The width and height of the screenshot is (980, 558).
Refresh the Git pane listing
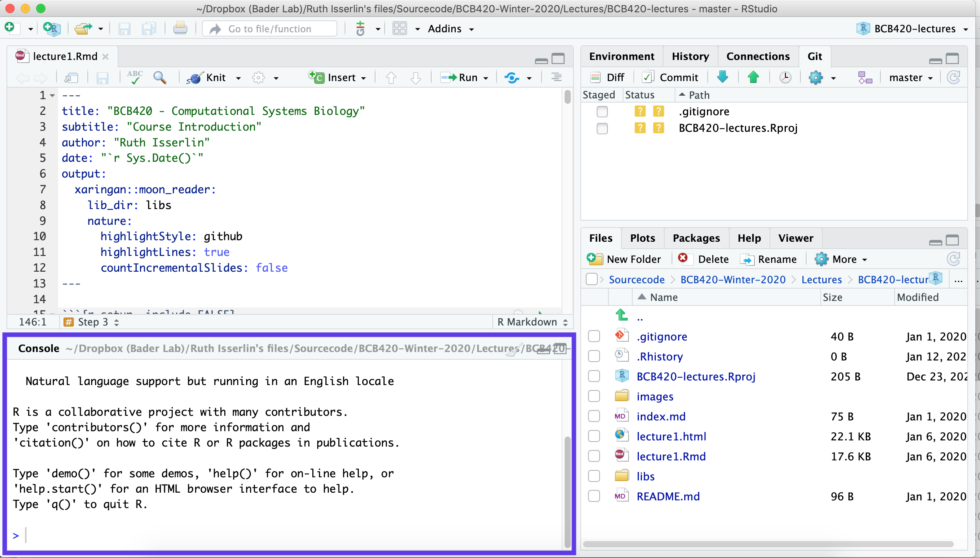[954, 77]
